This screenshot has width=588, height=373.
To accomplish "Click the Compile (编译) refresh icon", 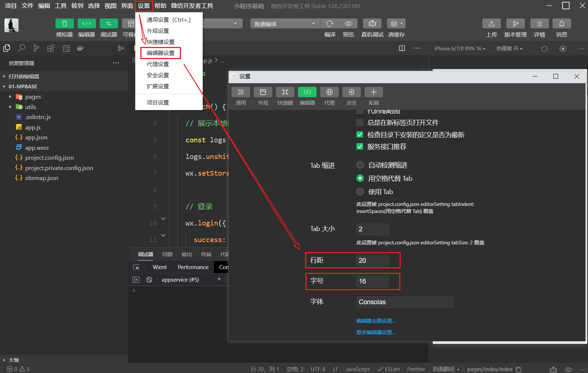I will 330,24.
